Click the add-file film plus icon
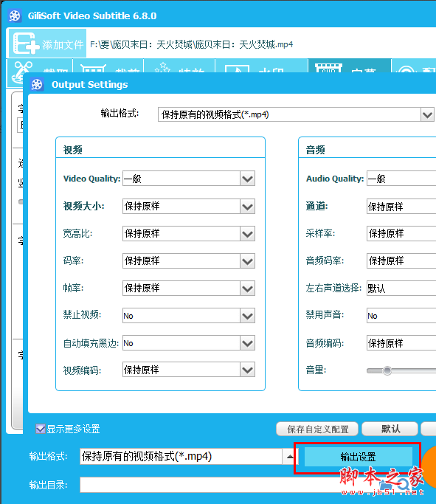The height and width of the screenshot is (504, 436). 25,44
